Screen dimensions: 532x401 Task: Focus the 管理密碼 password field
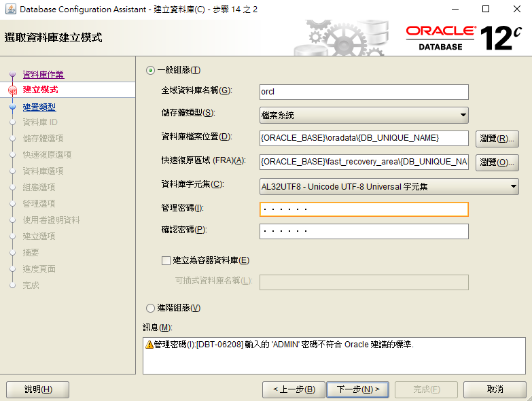tap(363, 209)
